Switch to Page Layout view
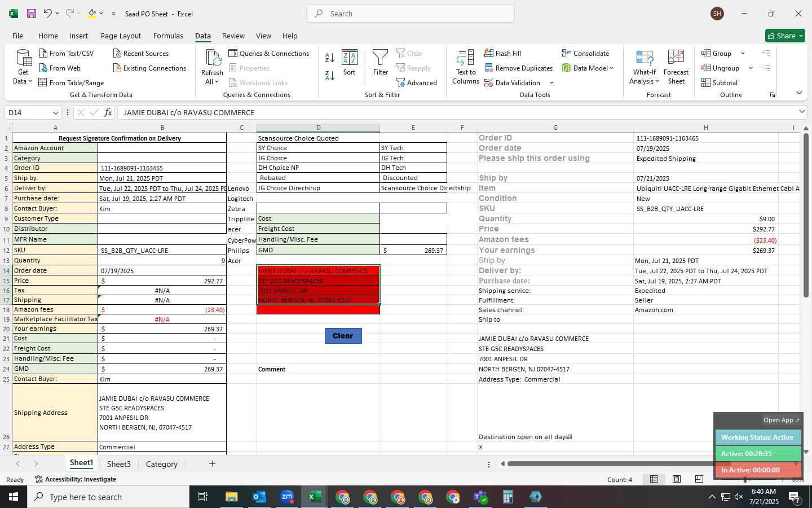 click(677, 479)
